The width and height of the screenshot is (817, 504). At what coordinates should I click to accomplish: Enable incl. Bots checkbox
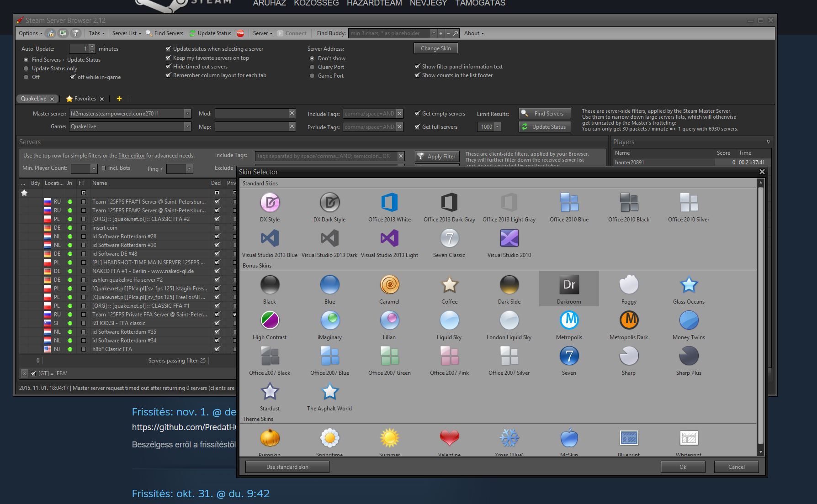click(x=103, y=168)
